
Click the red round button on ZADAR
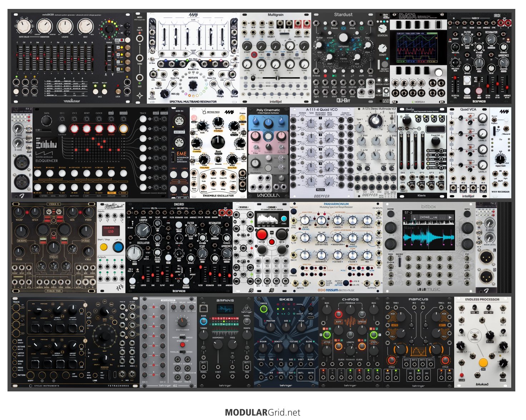(262, 234)
